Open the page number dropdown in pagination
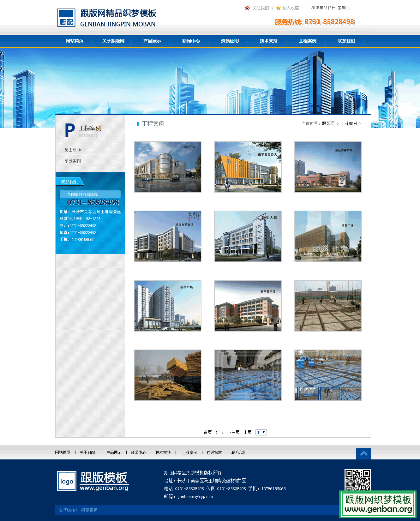420x521 pixels. point(261,432)
